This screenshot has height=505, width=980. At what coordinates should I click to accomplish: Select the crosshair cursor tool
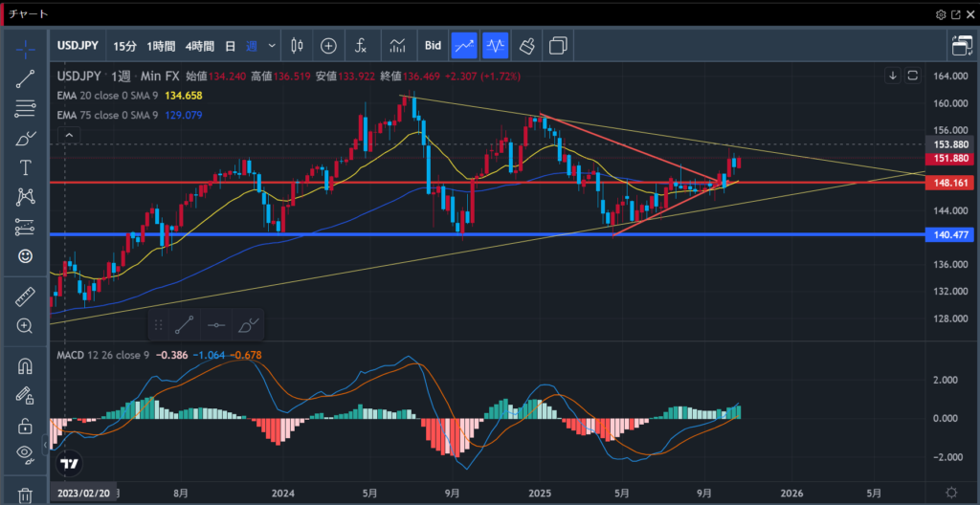pyautogui.click(x=25, y=49)
